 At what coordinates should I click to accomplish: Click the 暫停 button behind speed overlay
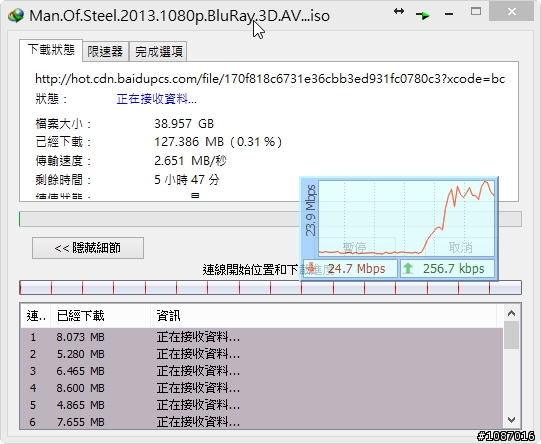coord(354,247)
